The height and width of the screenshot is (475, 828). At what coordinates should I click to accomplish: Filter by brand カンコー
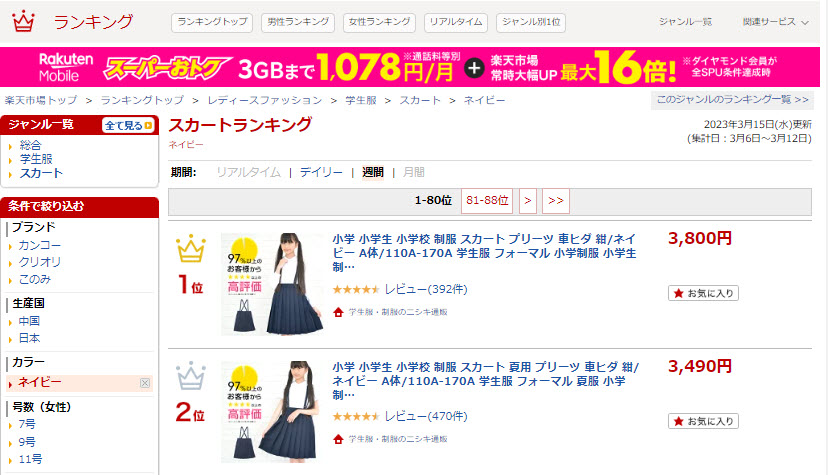(40, 245)
